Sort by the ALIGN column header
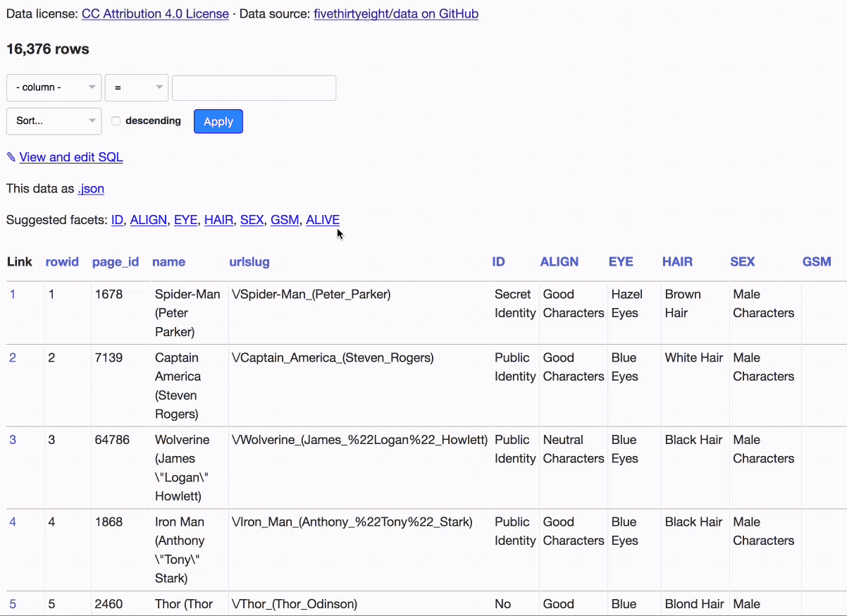The image size is (847, 616). pos(559,261)
